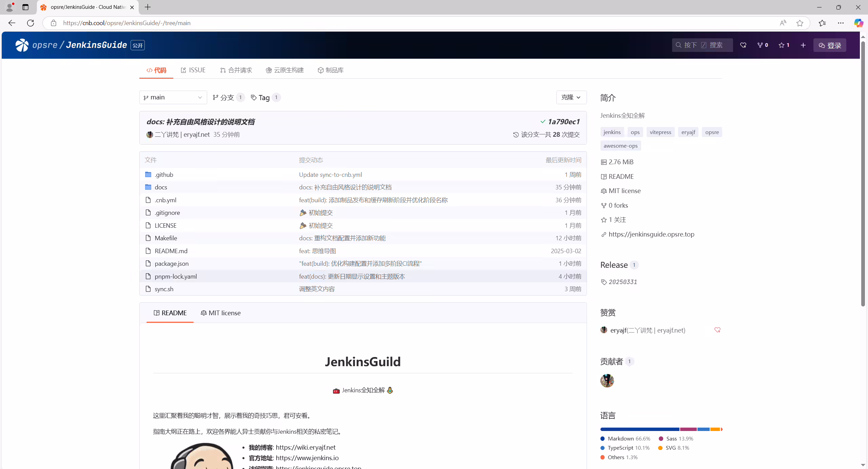Click the MIT license link in sidebar
868x469 pixels.
click(625, 191)
